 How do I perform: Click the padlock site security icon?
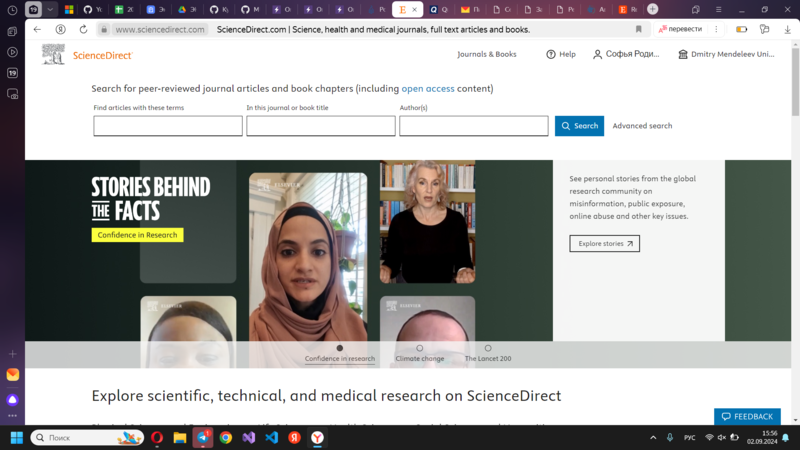[x=104, y=30]
